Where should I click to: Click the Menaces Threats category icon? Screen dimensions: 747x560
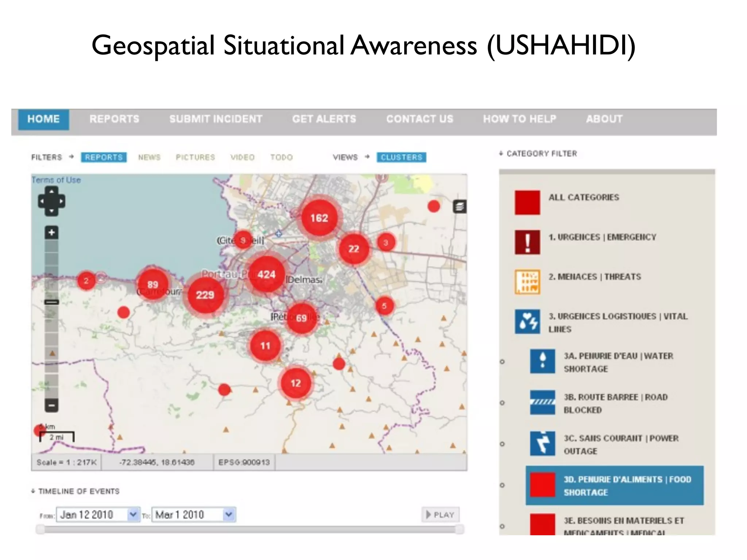click(x=527, y=282)
